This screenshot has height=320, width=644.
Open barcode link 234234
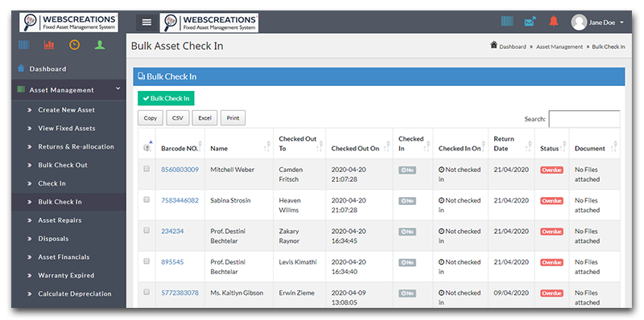(x=172, y=231)
